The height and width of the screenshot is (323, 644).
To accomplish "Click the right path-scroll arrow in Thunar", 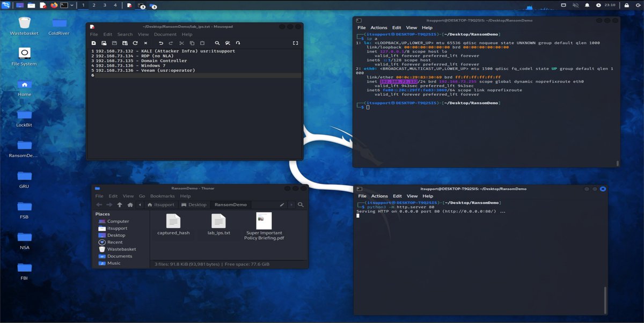I will pos(291,205).
